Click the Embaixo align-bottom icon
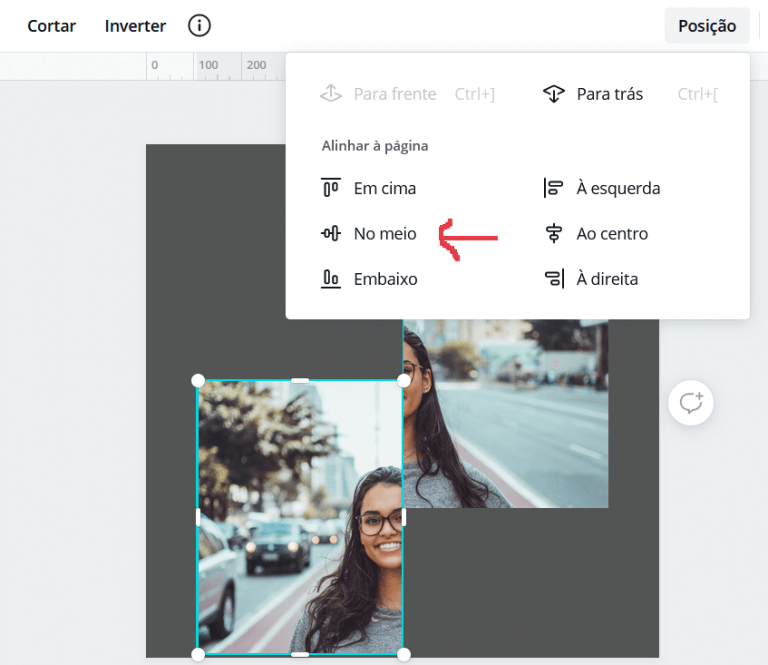The width and height of the screenshot is (768, 665). coord(331,279)
